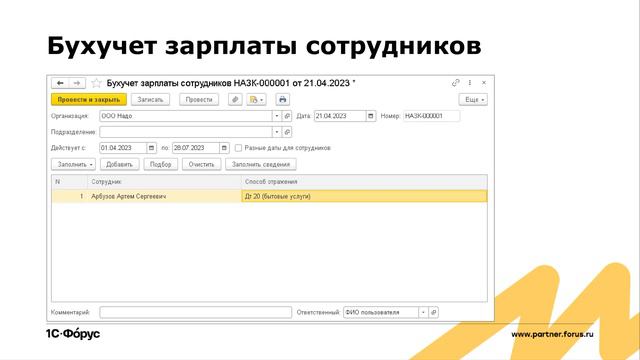Screen dimensions: 640x360
Task: Go forward with the right arrow button
Action: tap(77, 83)
